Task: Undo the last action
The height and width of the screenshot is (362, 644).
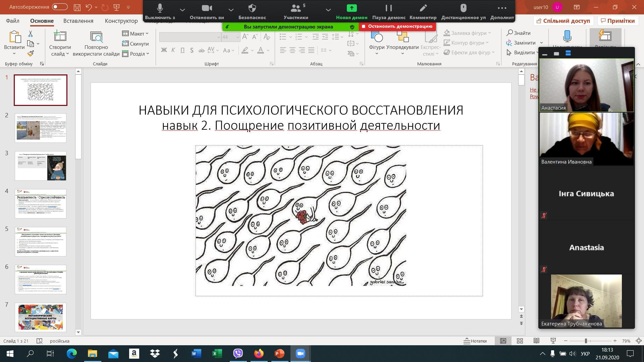Action: click(89, 7)
